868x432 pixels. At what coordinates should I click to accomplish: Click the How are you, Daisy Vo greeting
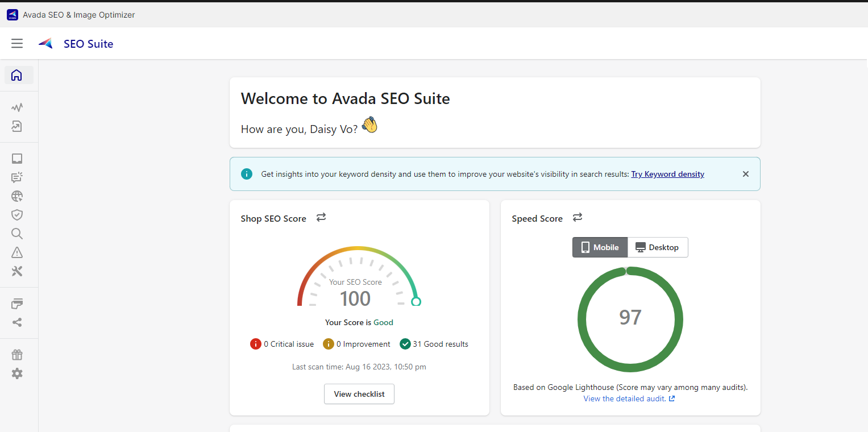(x=300, y=129)
